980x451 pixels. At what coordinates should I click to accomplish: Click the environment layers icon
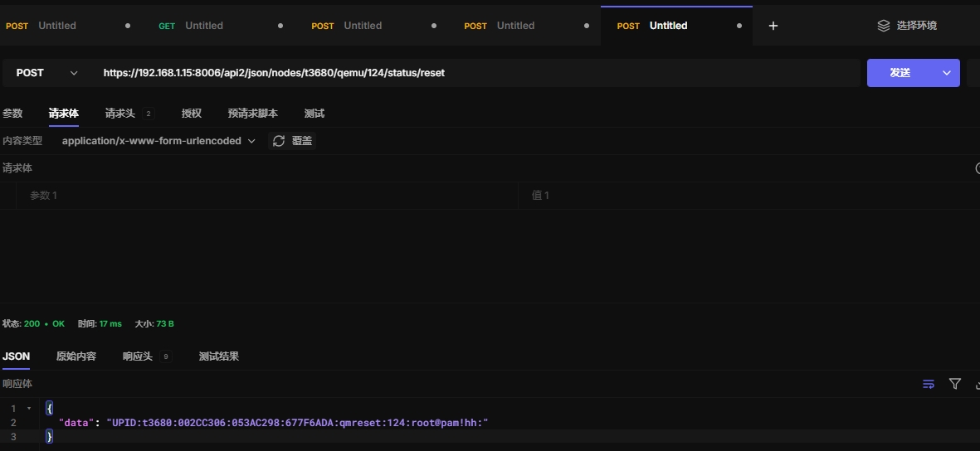pos(884,26)
